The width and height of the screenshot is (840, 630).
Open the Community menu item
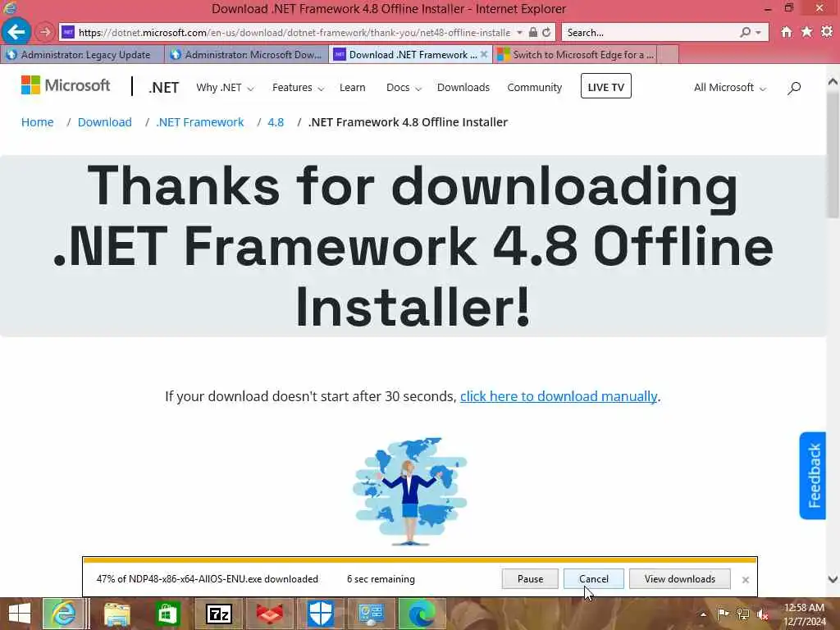tap(535, 87)
